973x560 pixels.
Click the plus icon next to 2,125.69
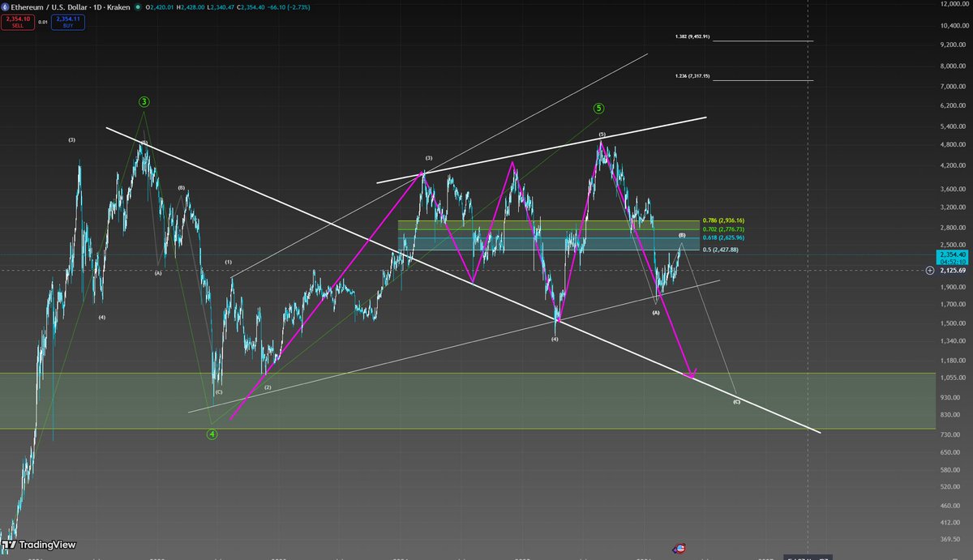click(929, 270)
